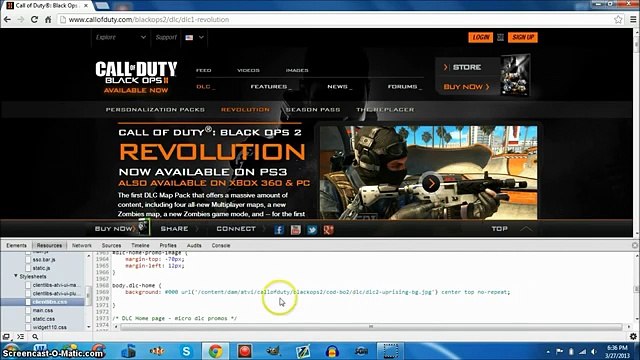Open the Facebook icon in the Connect bar
This screenshot has height=360, width=640.
click(279, 229)
